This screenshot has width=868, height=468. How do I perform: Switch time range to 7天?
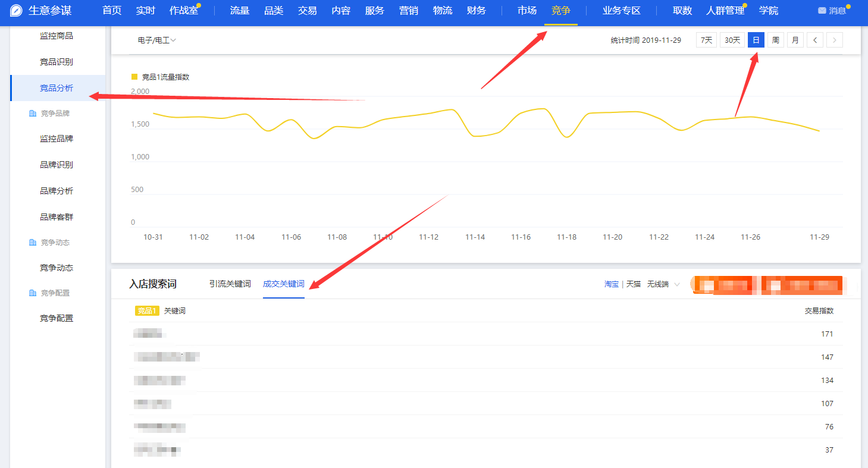706,40
